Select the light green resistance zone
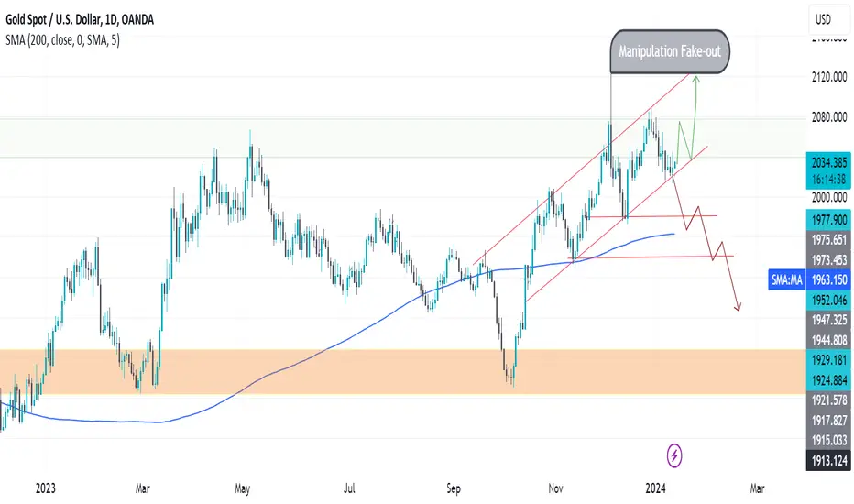Viewport: 854px width, 504px height. 402,137
